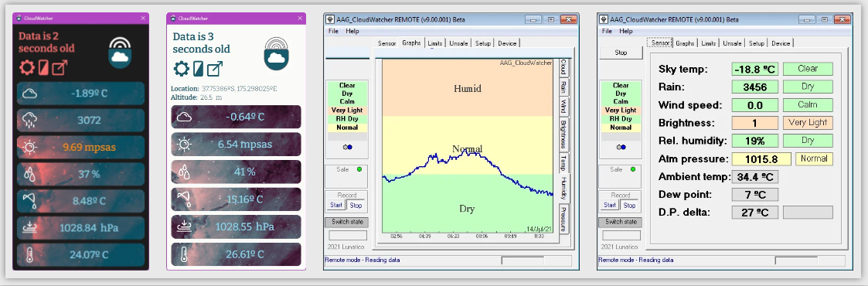Click pressure icon beside 1028.55 hPa
This screenshot has width=868, height=286.
point(184,226)
